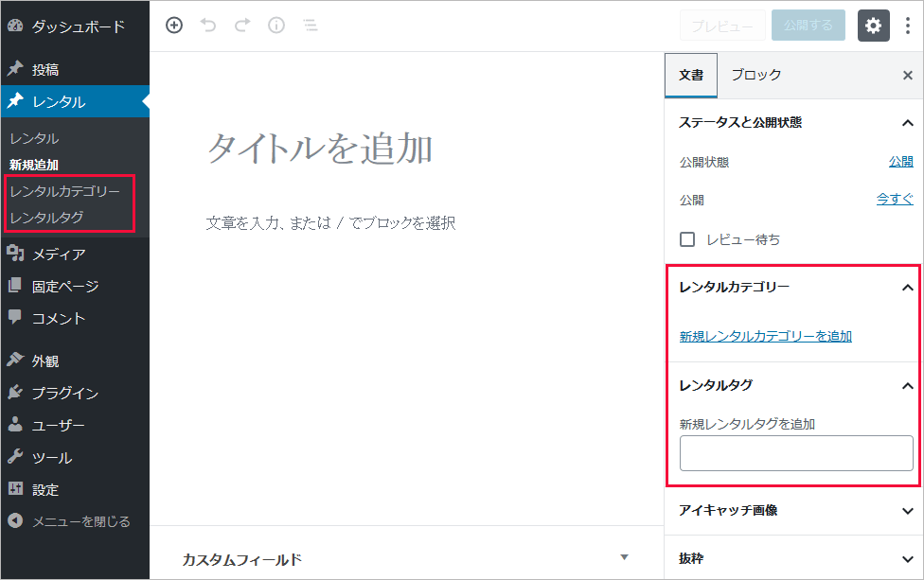This screenshot has width=924, height=580.
Task: Expand the カスタムフィールド section
Action: tap(623, 557)
